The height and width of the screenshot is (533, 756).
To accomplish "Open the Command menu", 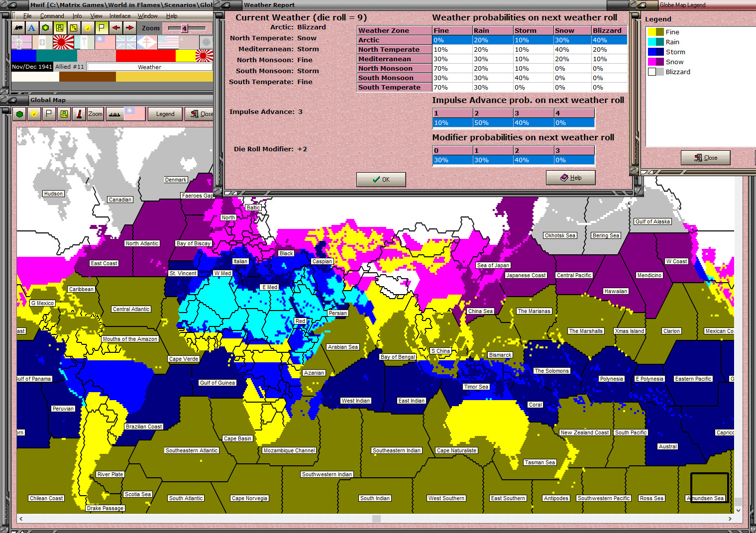I will coord(52,16).
